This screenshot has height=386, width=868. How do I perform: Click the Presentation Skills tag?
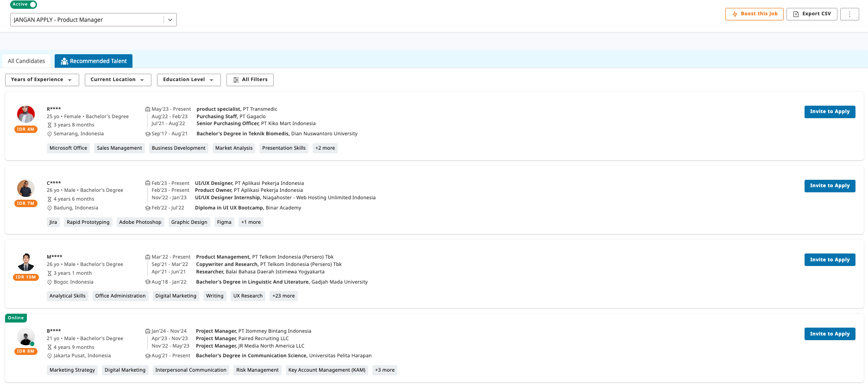pos(284,148)
